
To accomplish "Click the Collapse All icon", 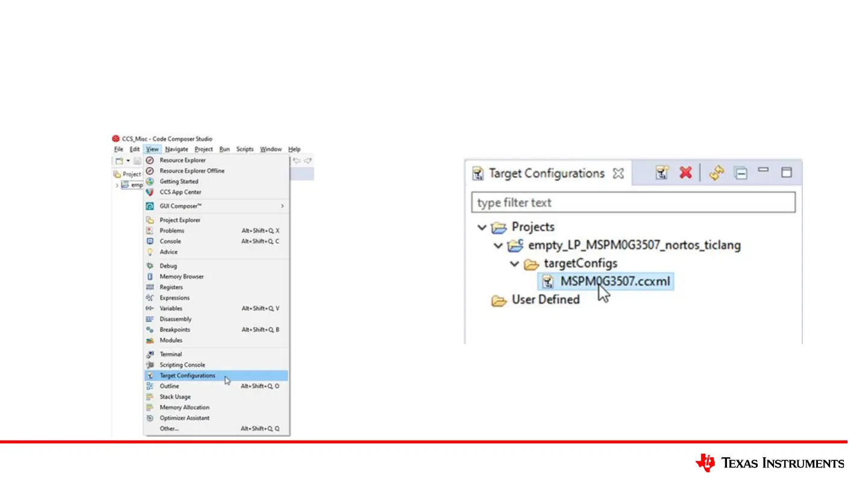I will 741,174.
